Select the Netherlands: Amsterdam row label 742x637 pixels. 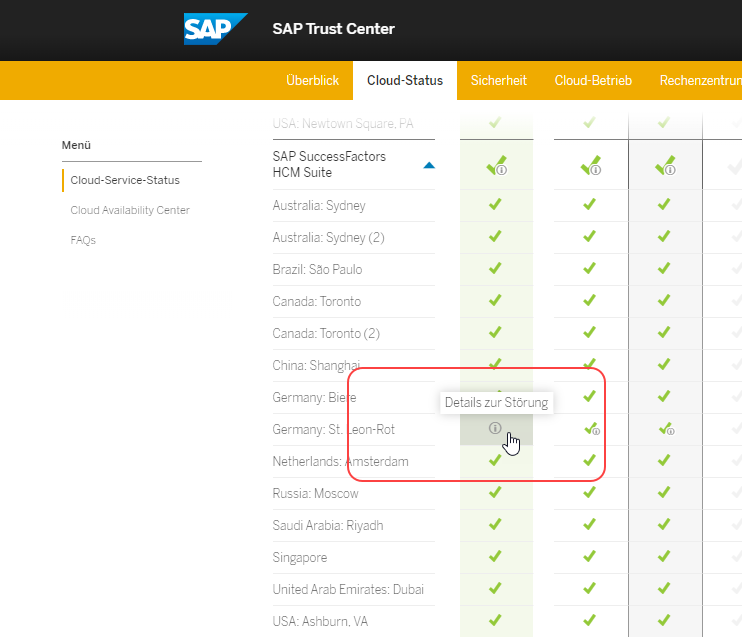pyautogui.click(x=340, y=461)
